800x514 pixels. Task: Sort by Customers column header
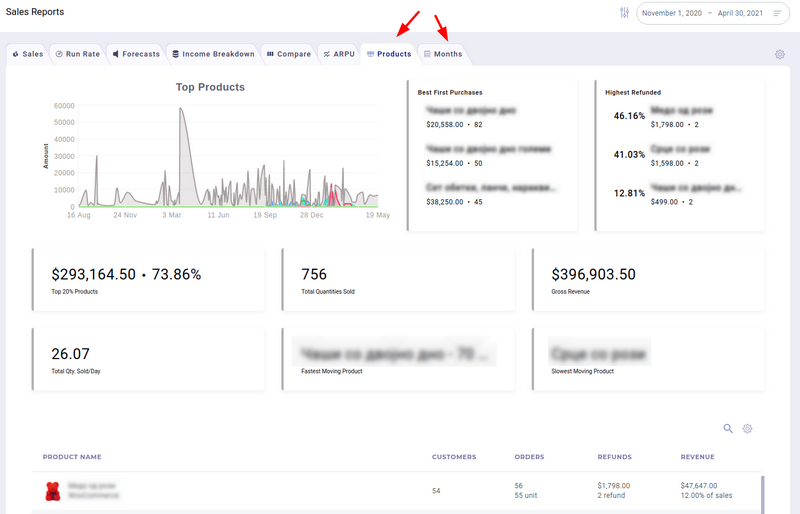454,457
